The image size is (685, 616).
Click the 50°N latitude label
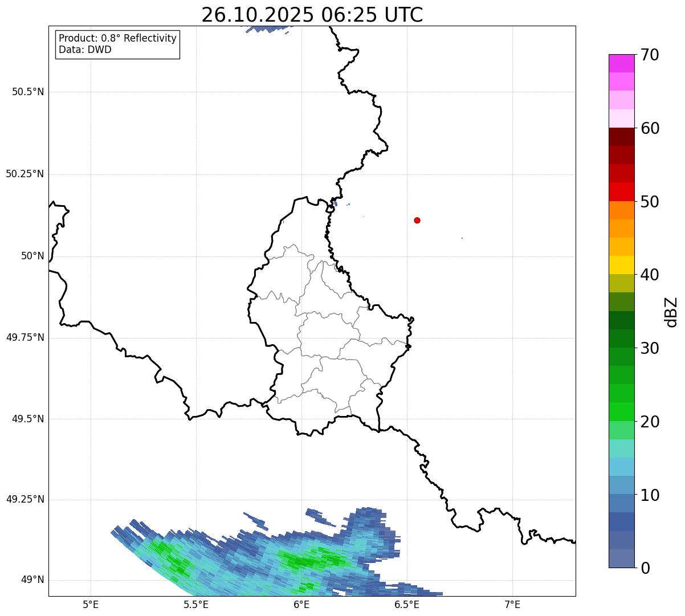pyautogui.click(x=32, y=256)
